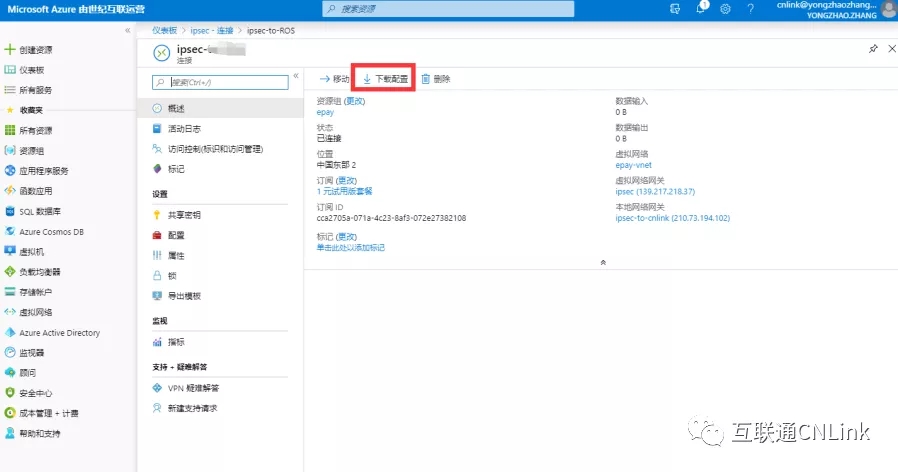Open 安全中心 shield icon
The image size is (898, 472).
(x=10, y=393)
